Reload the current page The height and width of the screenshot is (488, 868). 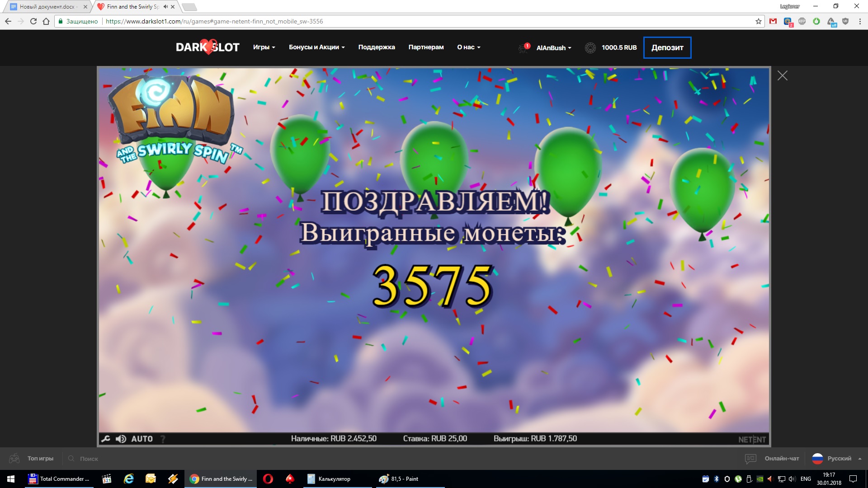(33, 21)
